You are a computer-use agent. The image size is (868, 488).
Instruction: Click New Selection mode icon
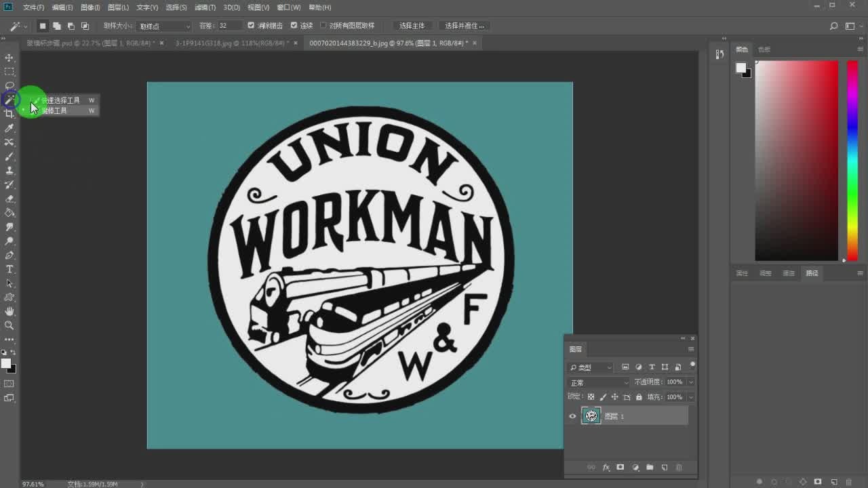click(42, 26)
